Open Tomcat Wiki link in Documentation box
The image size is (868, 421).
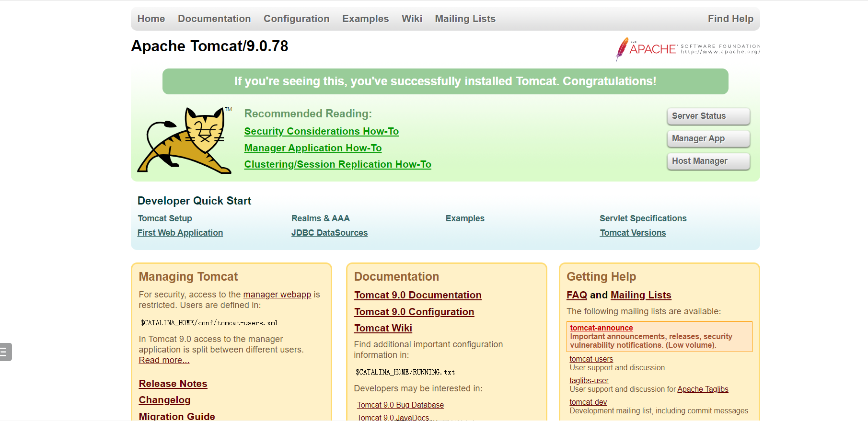click(383, 328)
